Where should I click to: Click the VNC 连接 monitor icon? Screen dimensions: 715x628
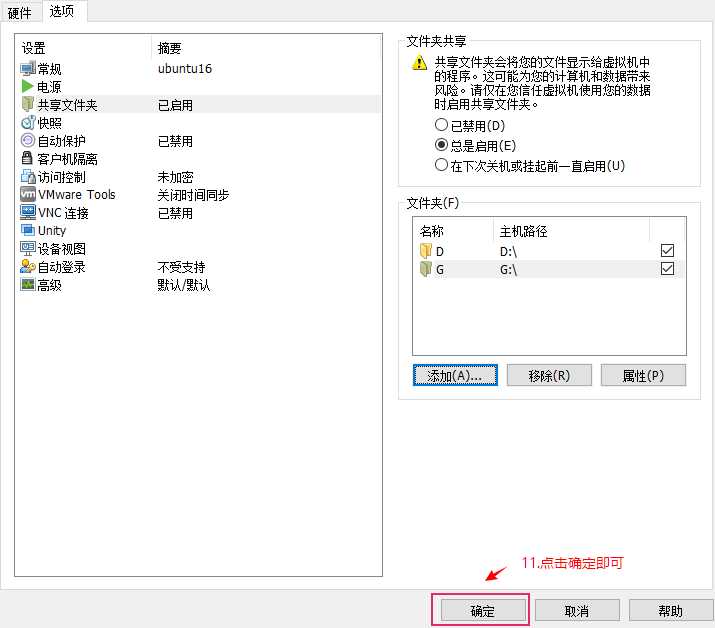point(28,212)
